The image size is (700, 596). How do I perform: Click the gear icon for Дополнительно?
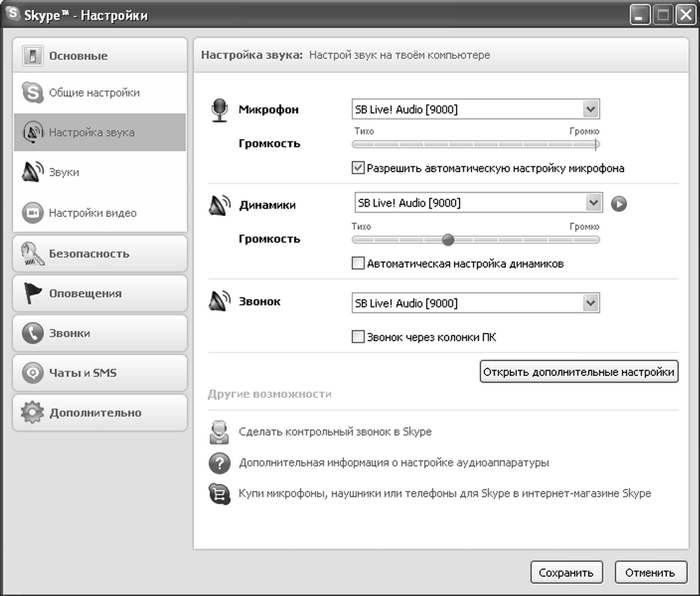coord(32,413)
